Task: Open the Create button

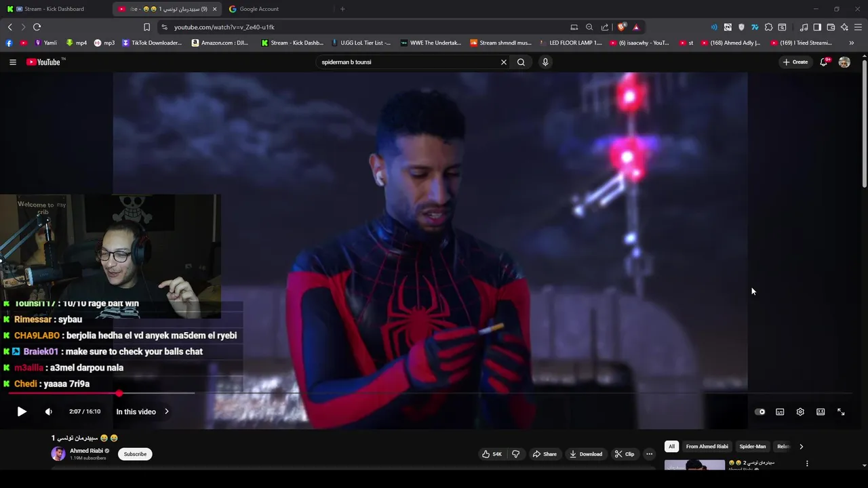Action: [x=795, y=62]
